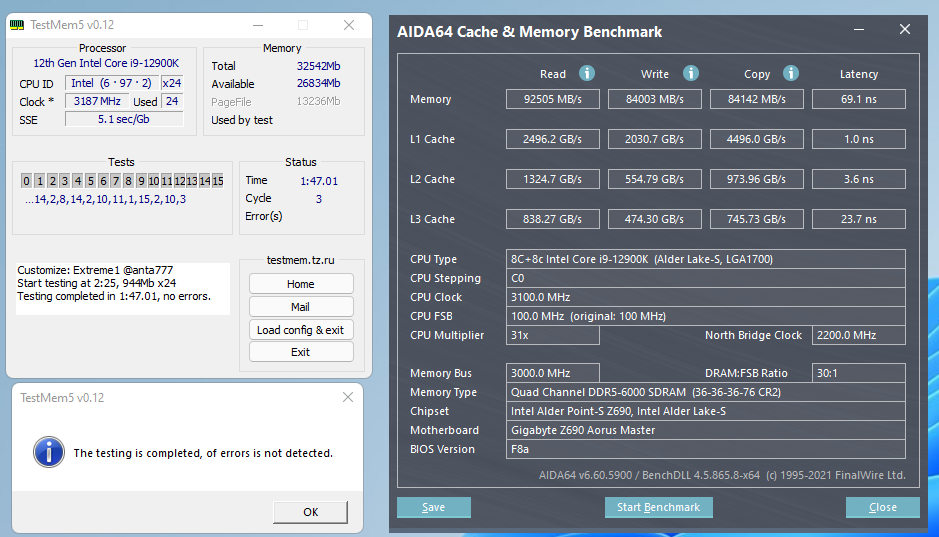Click L2 Cache Latency value 3.6 ns

pyautogui.click(x=859, y=179)
